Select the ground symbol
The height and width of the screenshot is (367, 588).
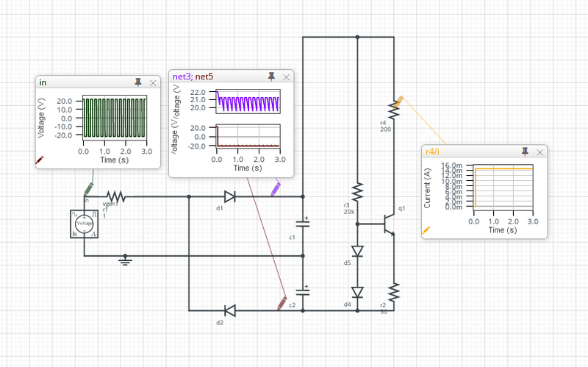pyautogui.click(x=125, y=260)
